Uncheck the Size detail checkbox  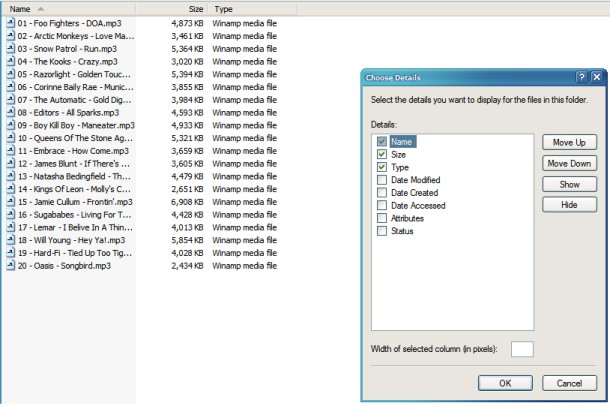click(x=382, y=154)
